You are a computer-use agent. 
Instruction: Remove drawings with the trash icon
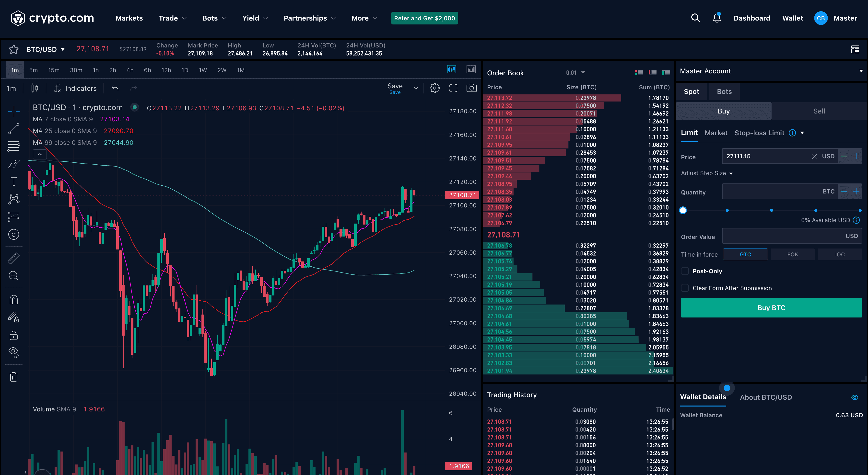[14, 377]
